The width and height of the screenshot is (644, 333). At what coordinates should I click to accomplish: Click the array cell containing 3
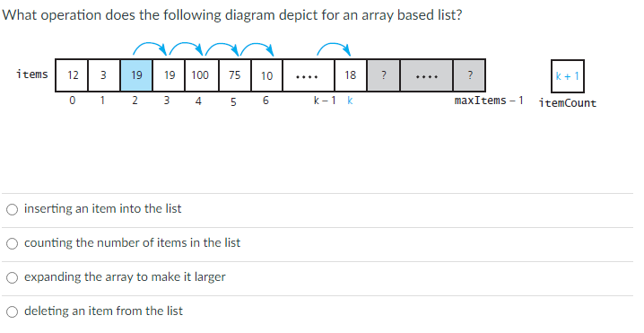coord(103,75)
